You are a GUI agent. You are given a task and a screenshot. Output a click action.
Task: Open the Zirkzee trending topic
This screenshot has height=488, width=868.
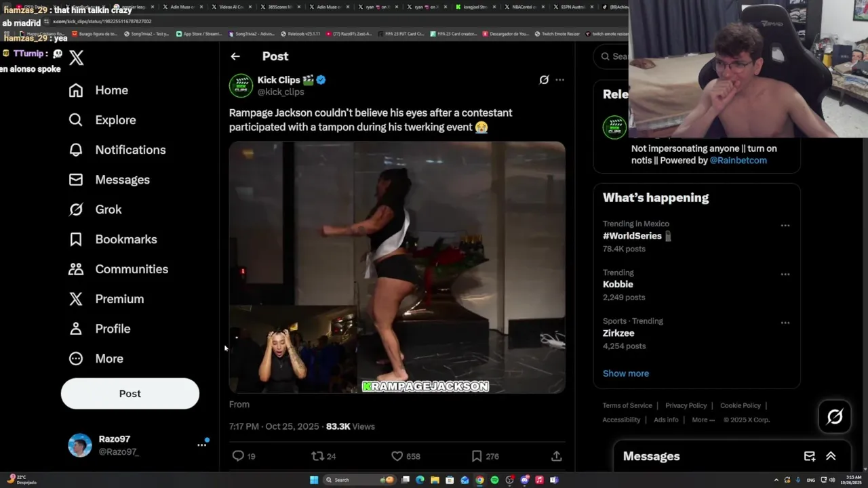(x=618, y=333)
